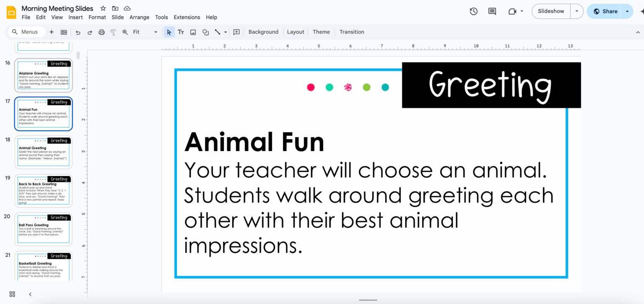
Task: Open version history
Action: 473,11
